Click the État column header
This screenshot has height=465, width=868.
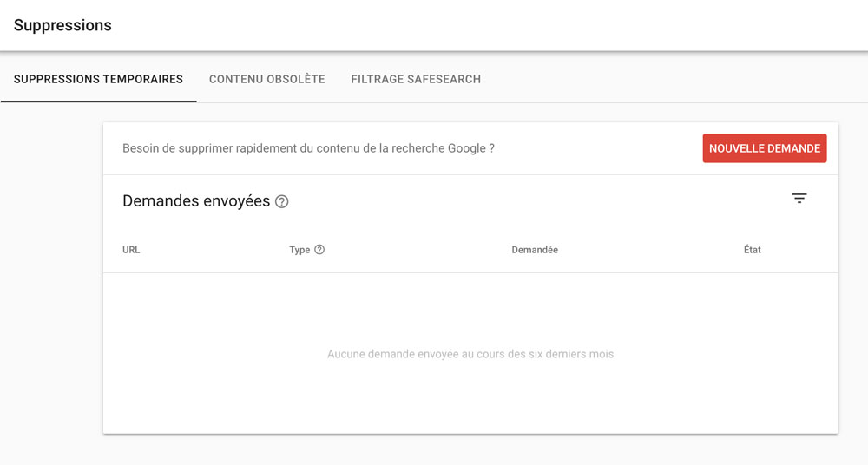(752, 250)
